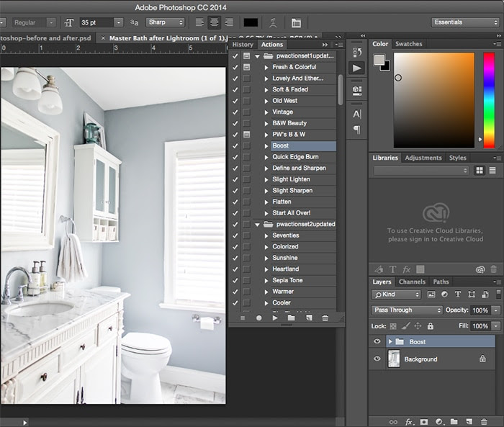
Task: Select the Quick Edge Burn action
Action: click(x=295, y=157)
